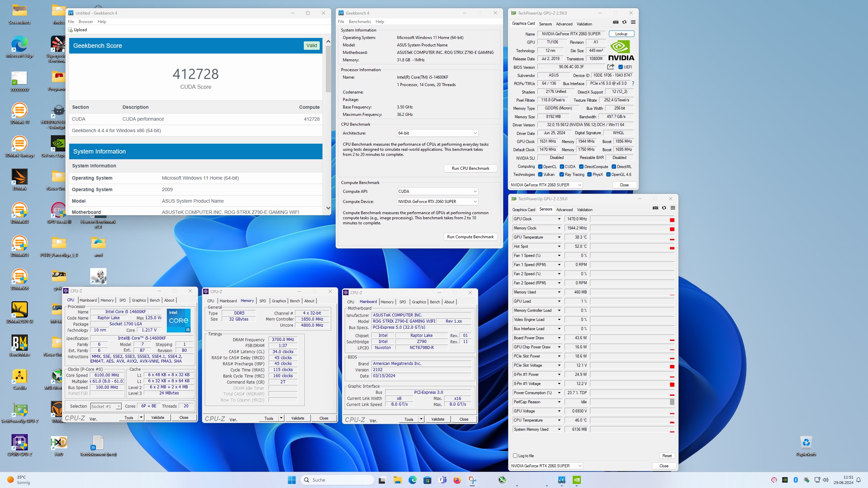This screenshot has height=488, width=868.
Task: Click the scroll down arrow in Geekbench results
Action: (328, 208)
